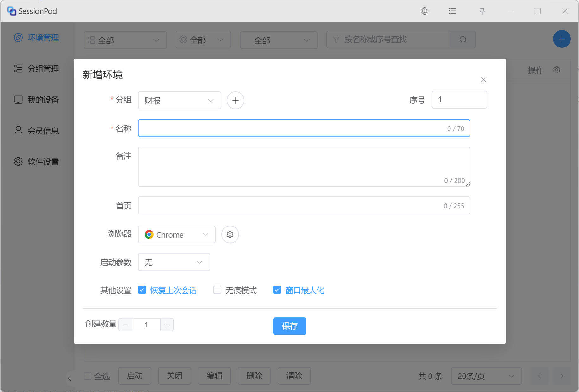Go to previous page arrow
This screenshot has height=392, width=579.
(x=539, y=376)
